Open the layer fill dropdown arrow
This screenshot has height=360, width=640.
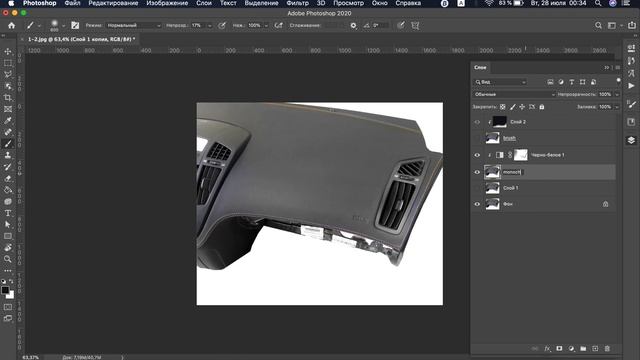(x=617, y=107)
